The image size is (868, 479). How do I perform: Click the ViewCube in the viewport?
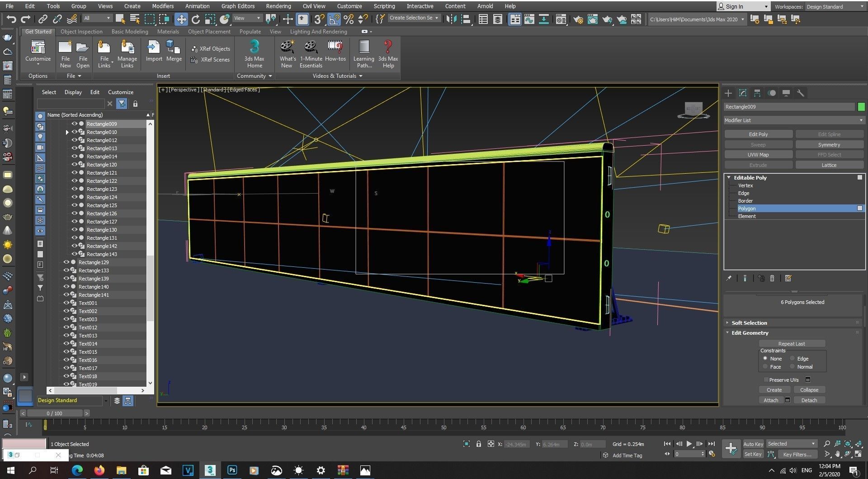click(x=693, y=110)
